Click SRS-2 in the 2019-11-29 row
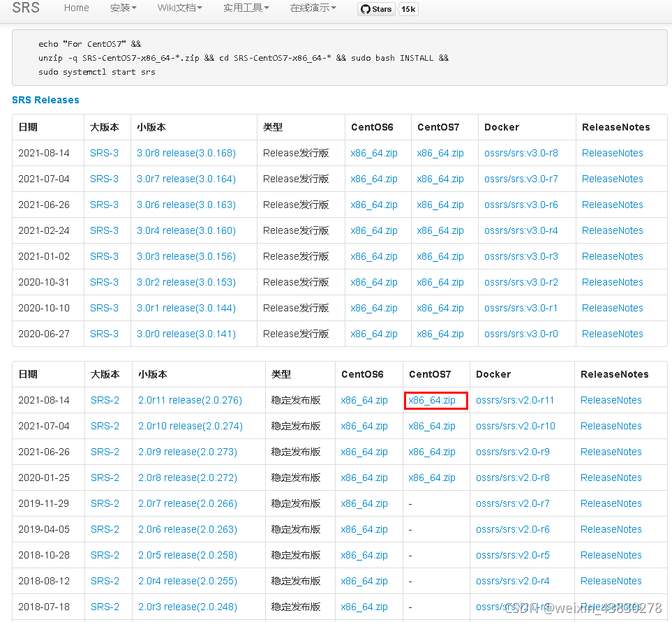The height and width of the screenshot is (622, 672). click(105, 504)
